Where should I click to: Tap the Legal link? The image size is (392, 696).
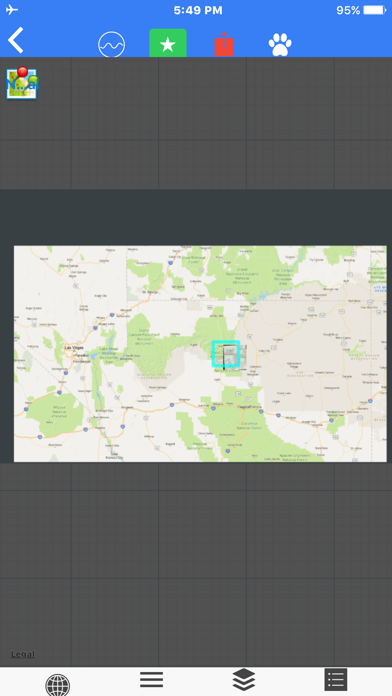23,654
